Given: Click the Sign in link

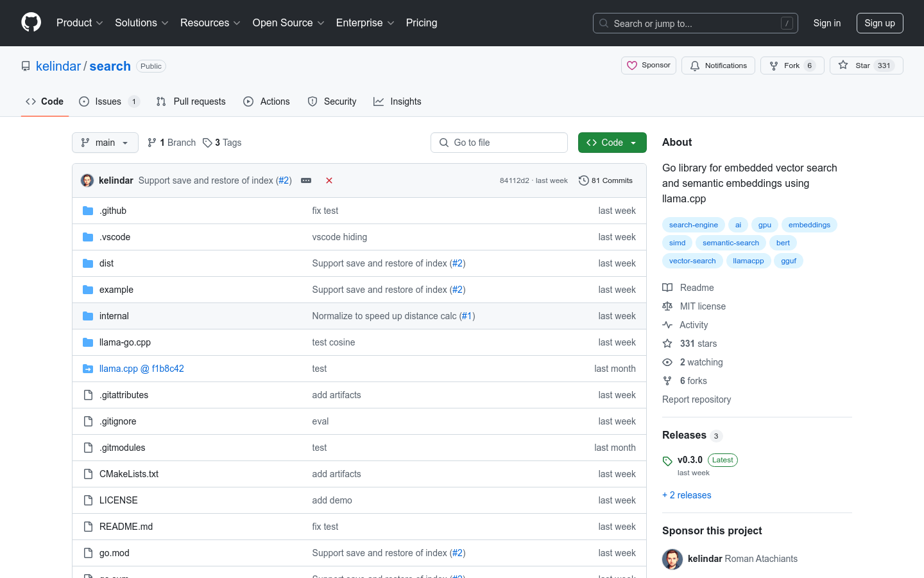Looking at the screenshot, I should click(x=827, y=23).
